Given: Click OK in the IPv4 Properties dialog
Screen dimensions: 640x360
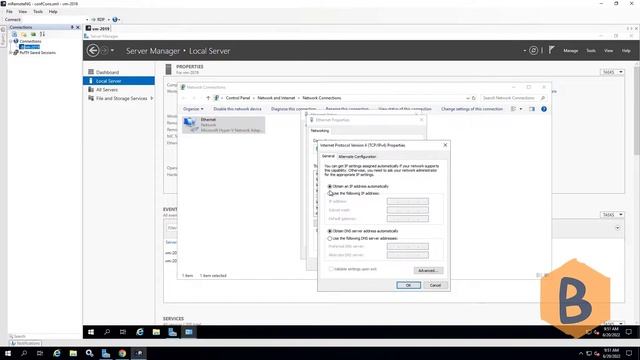Looking at the screenshot, I should (408, 285).
